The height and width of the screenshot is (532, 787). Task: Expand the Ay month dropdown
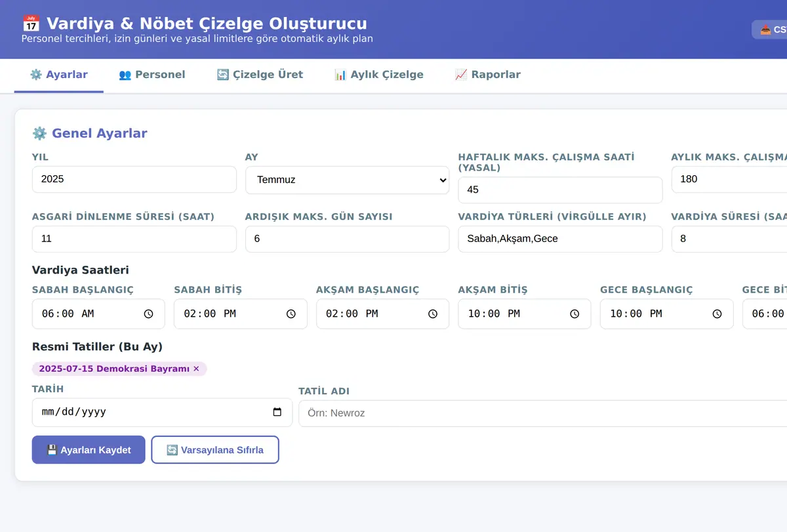click(x=348, y=180)
